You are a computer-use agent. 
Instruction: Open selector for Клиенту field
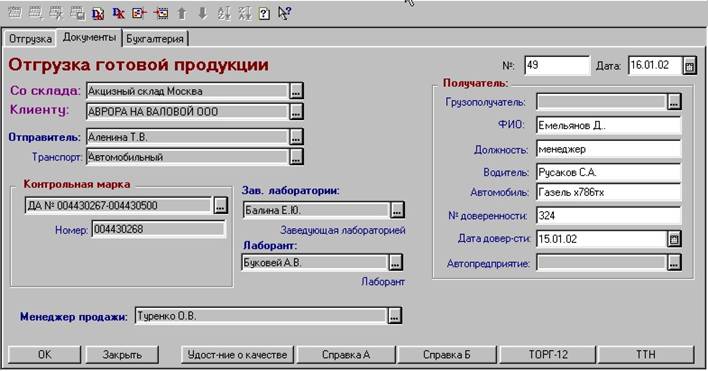[296, 111]
